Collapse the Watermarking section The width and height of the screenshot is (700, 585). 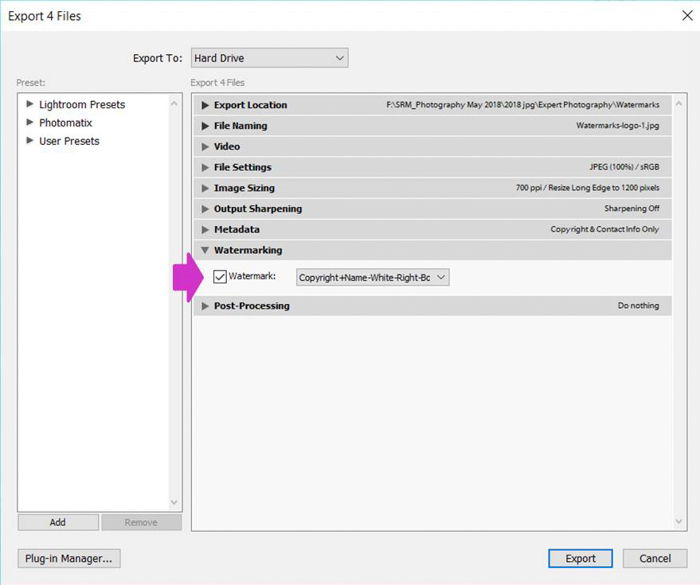(x=433, y=250)
